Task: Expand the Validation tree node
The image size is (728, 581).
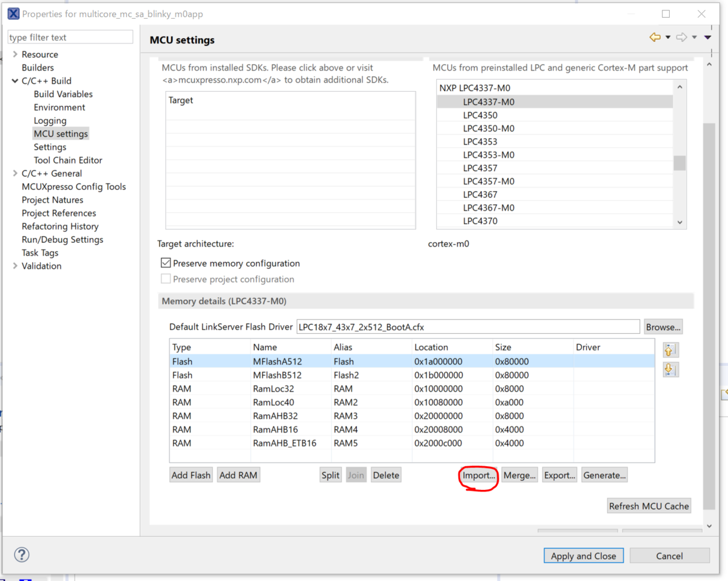Action: coord(15,266)
